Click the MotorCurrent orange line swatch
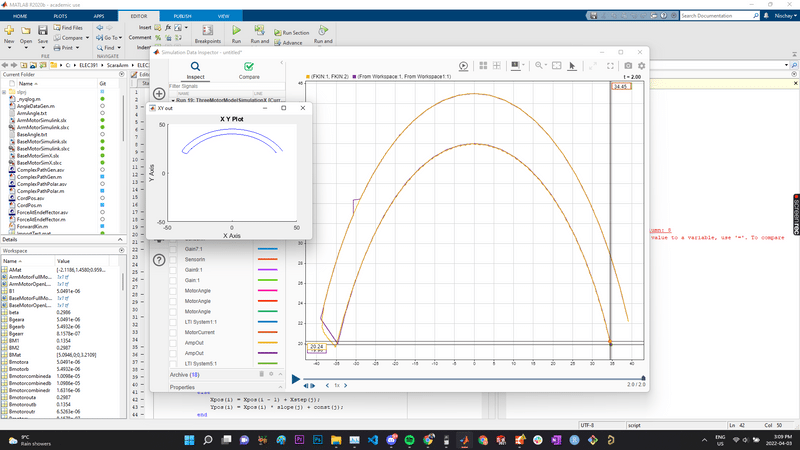This screenshot has height=450, width=800. point(267,332)
